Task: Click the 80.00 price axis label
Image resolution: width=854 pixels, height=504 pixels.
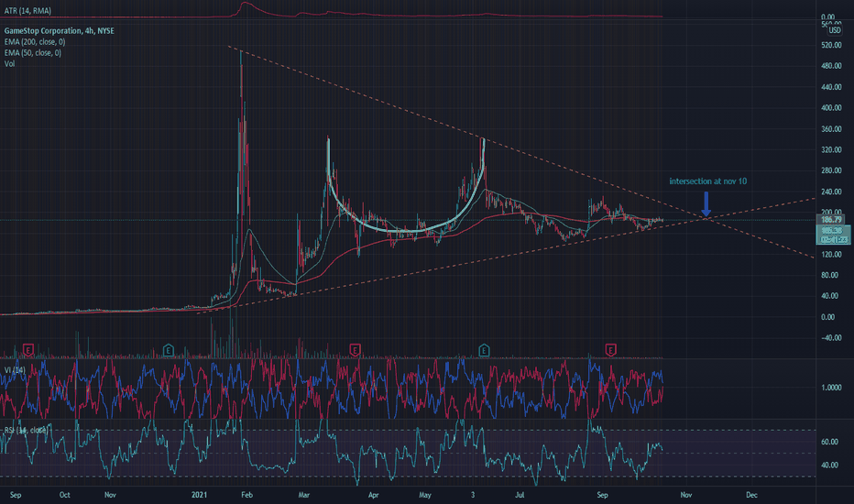Action: pos(831,275)
